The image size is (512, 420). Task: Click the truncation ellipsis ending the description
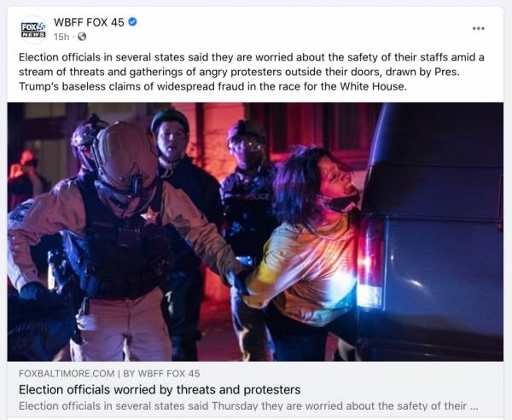tap(474, 407)
